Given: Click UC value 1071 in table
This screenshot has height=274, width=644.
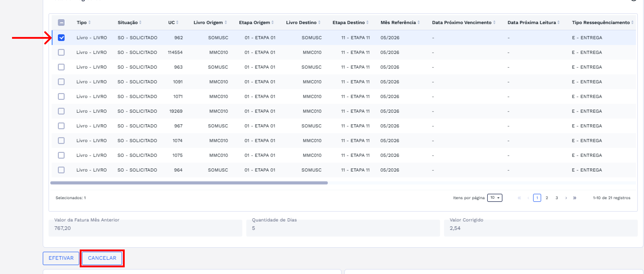Looking at the screenshot, I should point(178,96).
